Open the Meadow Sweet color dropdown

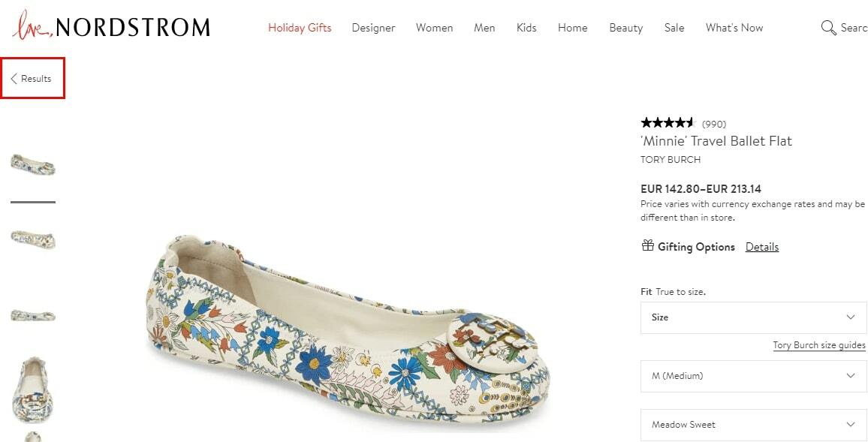[753, 425]
